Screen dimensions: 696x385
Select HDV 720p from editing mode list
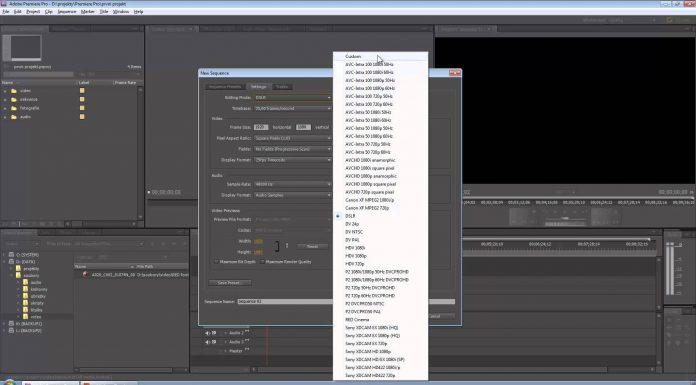click(380, 264)
